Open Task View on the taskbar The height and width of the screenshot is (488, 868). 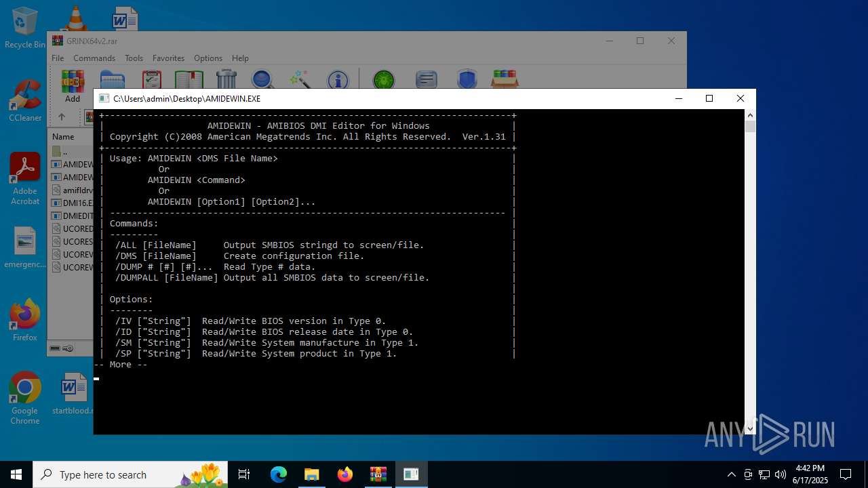coord(244,474)
